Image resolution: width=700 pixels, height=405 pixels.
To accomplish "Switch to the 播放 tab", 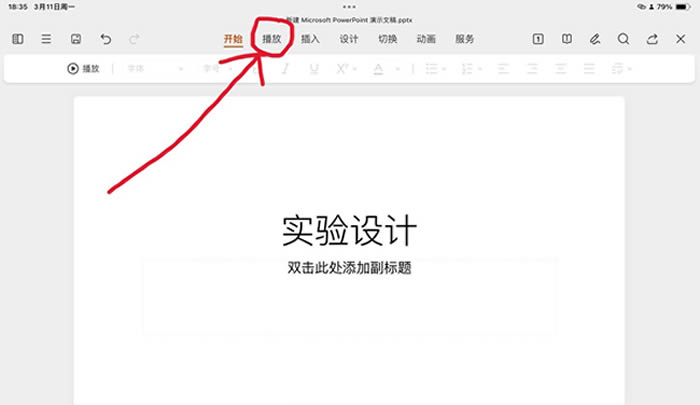I will pyautogui.click(x=272, y=39).
